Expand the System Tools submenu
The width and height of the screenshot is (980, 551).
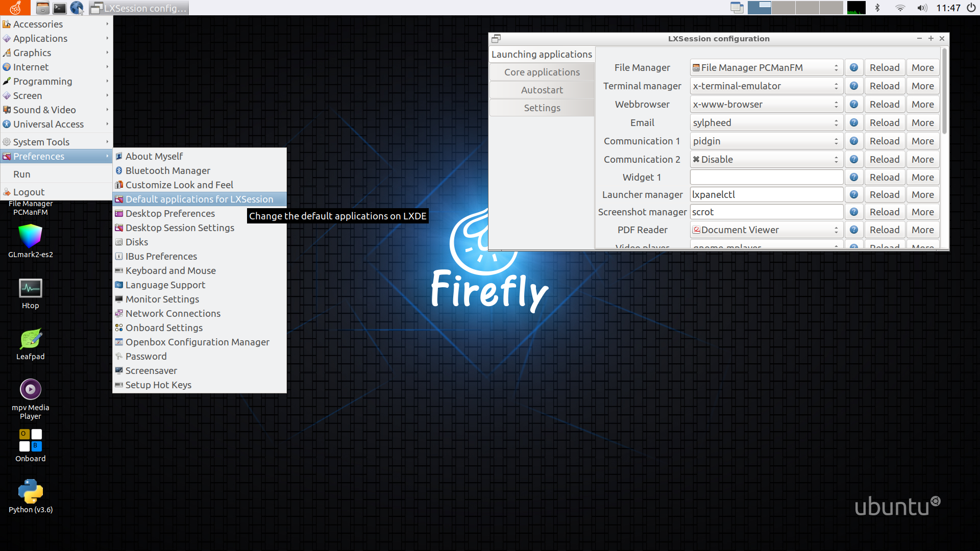point(56,142)
